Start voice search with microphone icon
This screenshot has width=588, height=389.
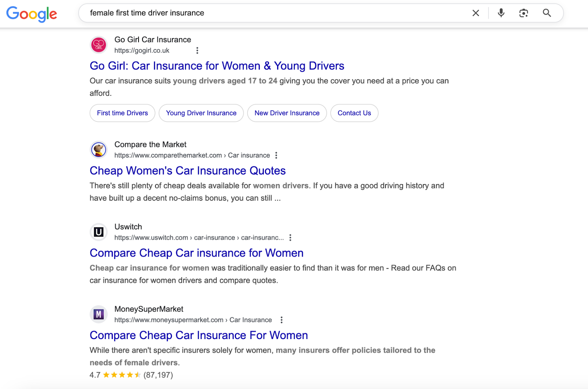pos(501,13)
